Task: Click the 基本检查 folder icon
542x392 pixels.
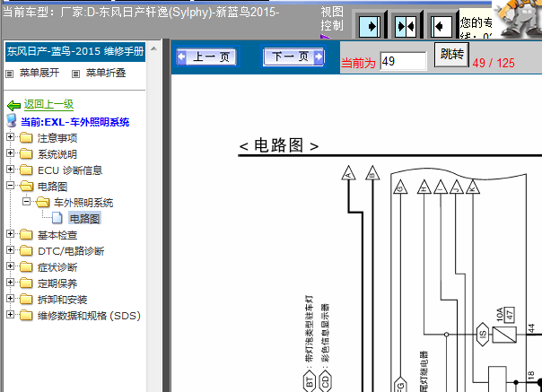Action: [26, 235]
